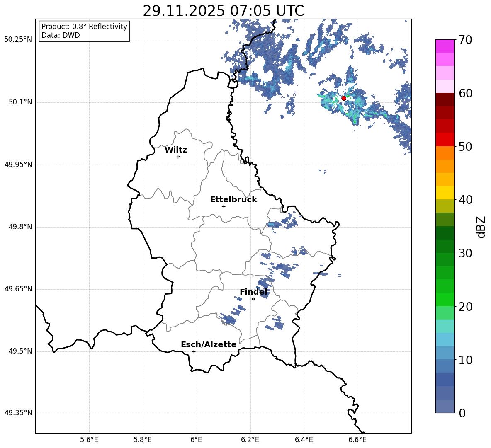Click the 6.4°E longitude label
The height and width of the screenshot is (448, 491).
304,440
